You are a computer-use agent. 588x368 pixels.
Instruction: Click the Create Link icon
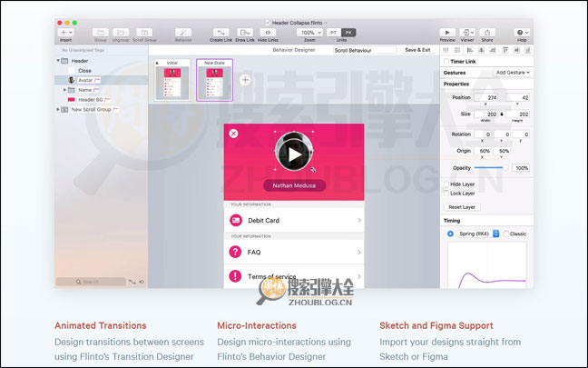point(220,33)
